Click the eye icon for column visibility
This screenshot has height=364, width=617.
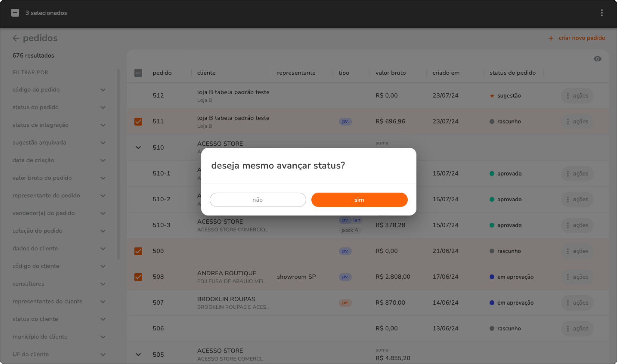(x=597, y=59)
